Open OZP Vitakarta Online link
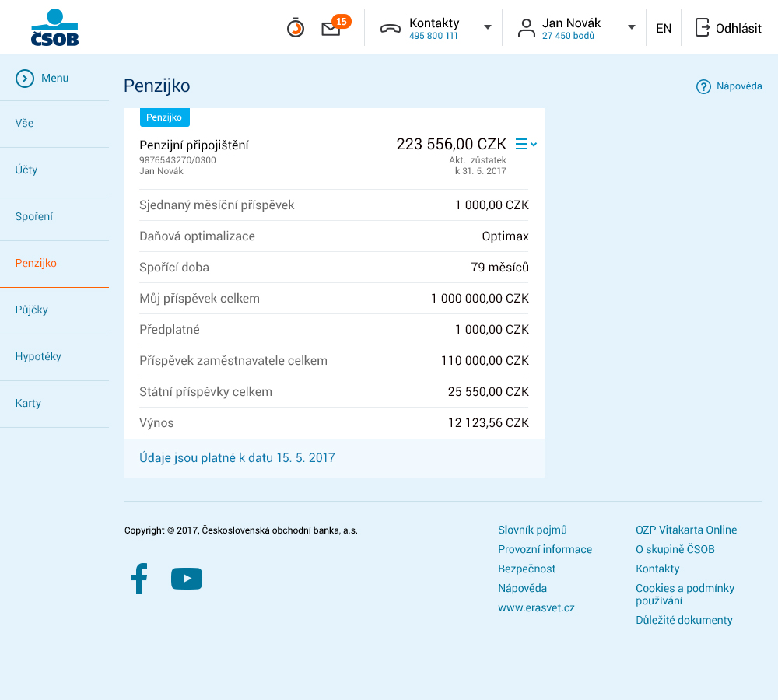This screenshot has width=778, height=700. click(x=685, y=530)
